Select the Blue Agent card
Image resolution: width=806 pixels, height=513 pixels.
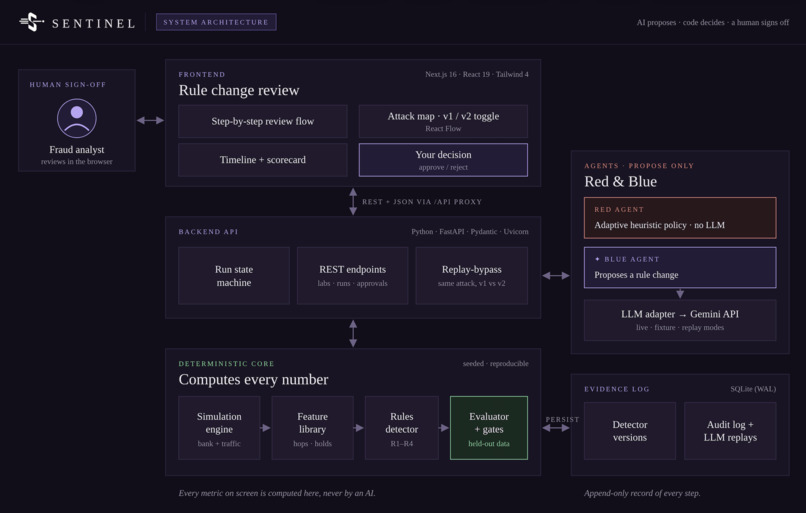[x=680, y=267]
